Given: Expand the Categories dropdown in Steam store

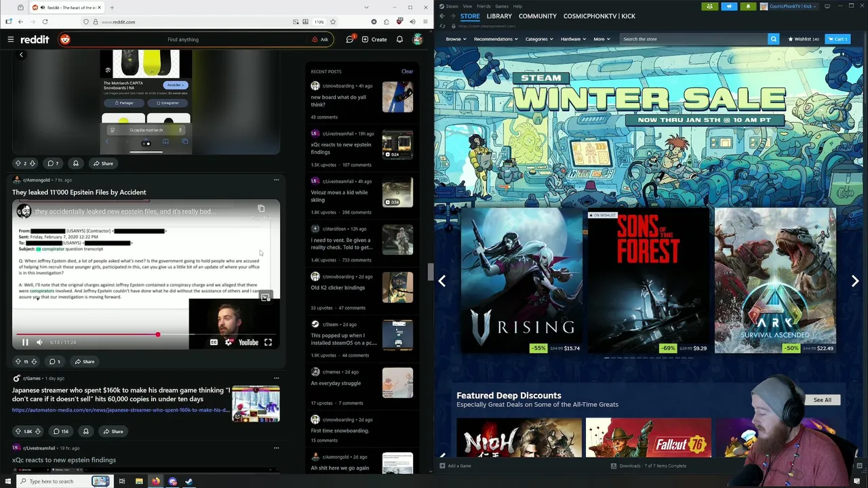Looking at the screenshot, I should point(539,39).
